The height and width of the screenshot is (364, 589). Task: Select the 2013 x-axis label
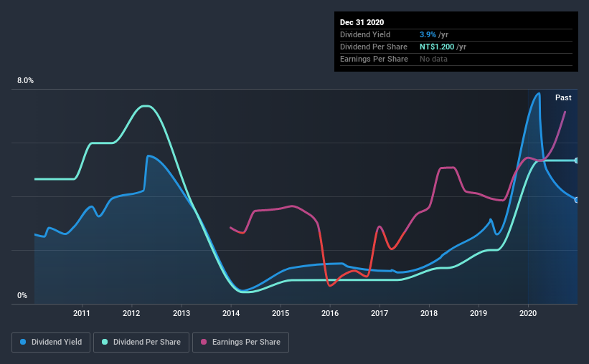coord(182,313)
